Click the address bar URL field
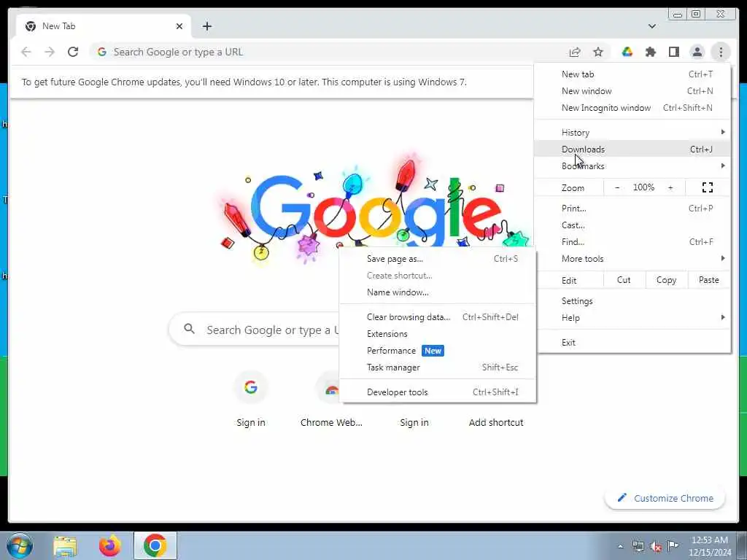 (x=329, y=52)
